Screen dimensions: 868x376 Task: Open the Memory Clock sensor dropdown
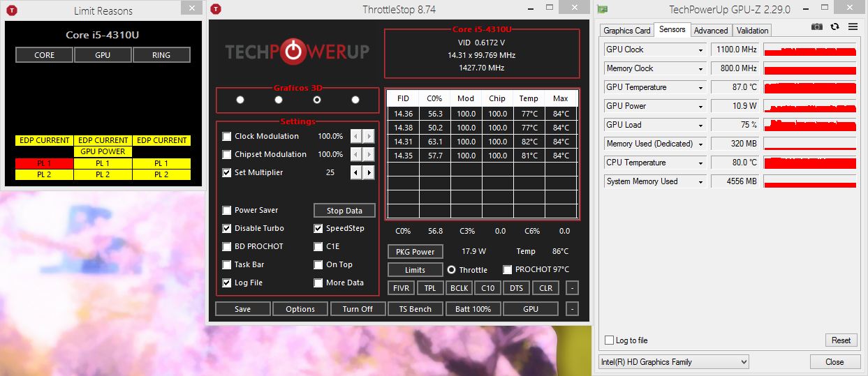pos(701,69)
